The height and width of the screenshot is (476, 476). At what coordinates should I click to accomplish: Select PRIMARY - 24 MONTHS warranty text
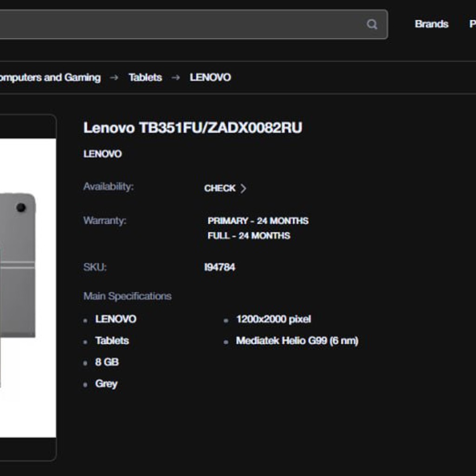pyautogui.click(x=258, y=221)
